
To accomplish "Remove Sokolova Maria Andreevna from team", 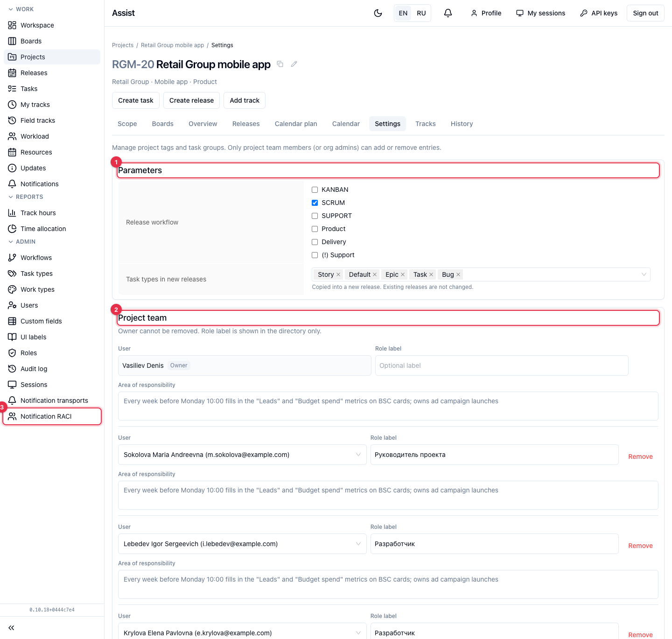I will [640, 456].
